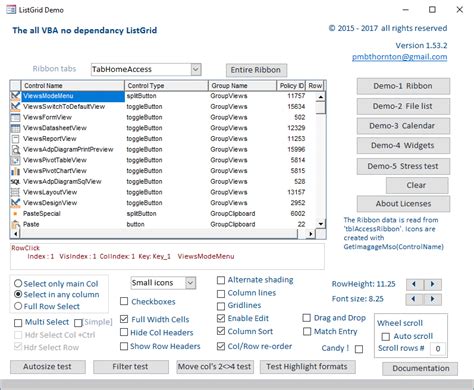
Task: Increase RowHeight with right arrow
Action: tap(433, 284)
